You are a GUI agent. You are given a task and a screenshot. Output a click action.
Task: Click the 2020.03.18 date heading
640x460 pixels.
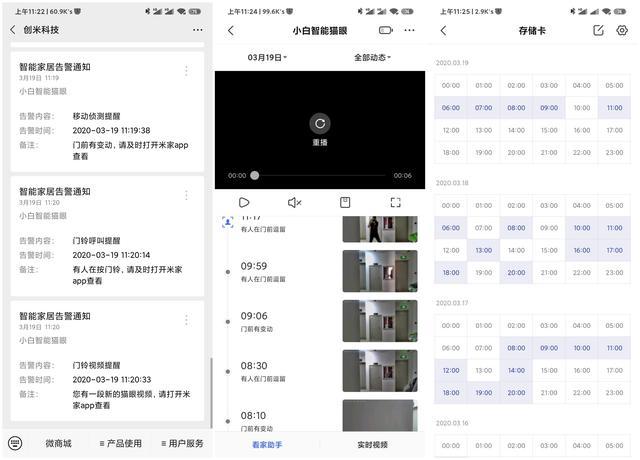click(x=452, y=183)
